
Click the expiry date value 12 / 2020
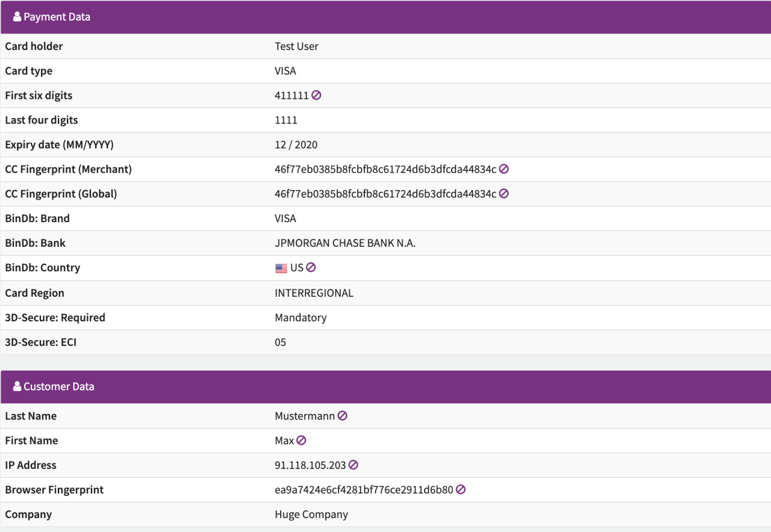pos(296,145)
